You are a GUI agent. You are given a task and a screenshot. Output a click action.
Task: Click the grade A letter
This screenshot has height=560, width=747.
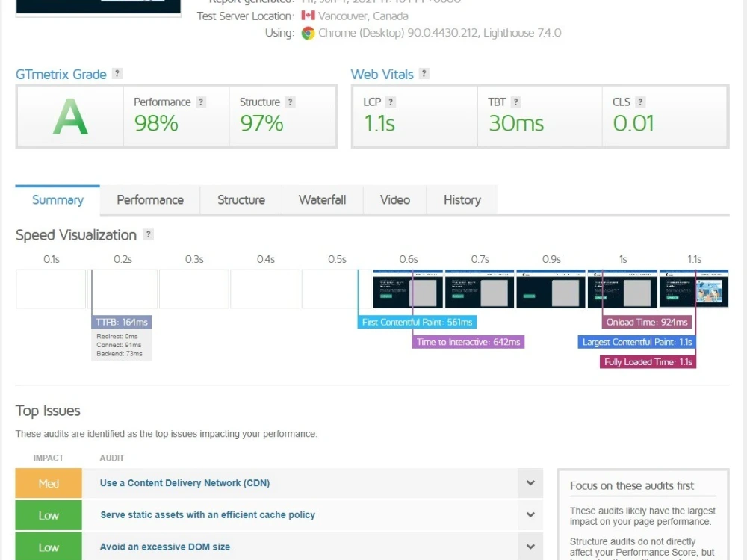[x=70, y=117]
